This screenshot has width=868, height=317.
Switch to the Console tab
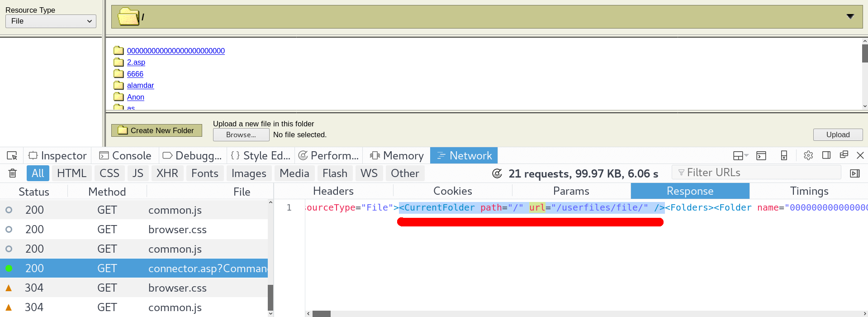tap(125, 156)
